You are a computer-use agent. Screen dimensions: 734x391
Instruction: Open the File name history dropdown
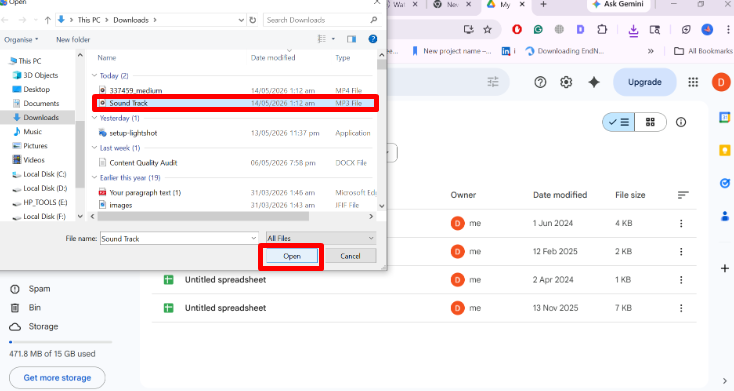point(254,238)
